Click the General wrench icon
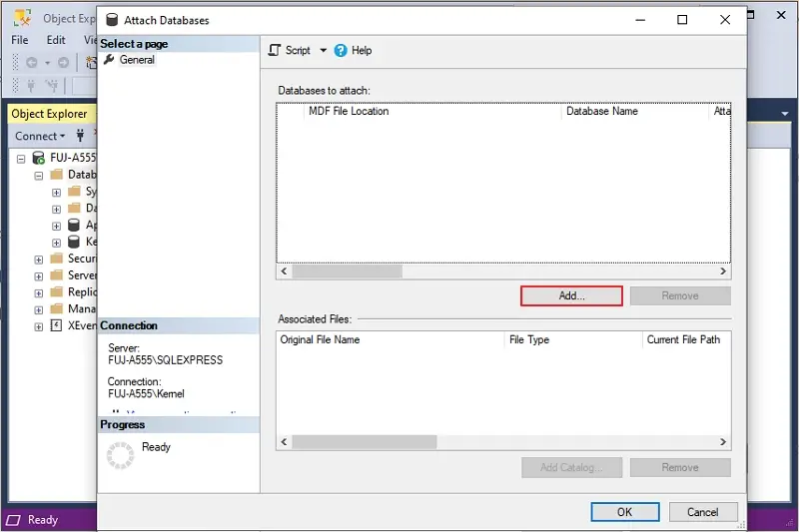Image resolution: width=799 pixels, height=532 pixels. tap(109, 60)
